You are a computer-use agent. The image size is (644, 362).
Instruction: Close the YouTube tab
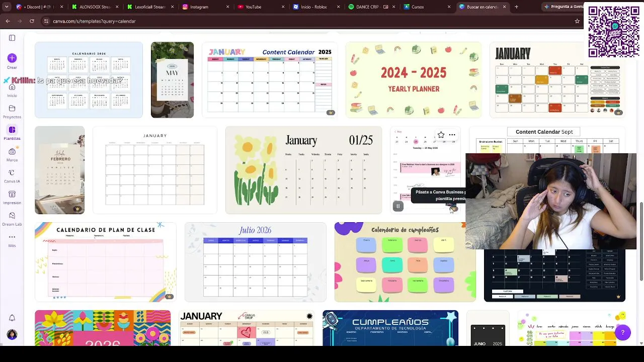point(283,7)
